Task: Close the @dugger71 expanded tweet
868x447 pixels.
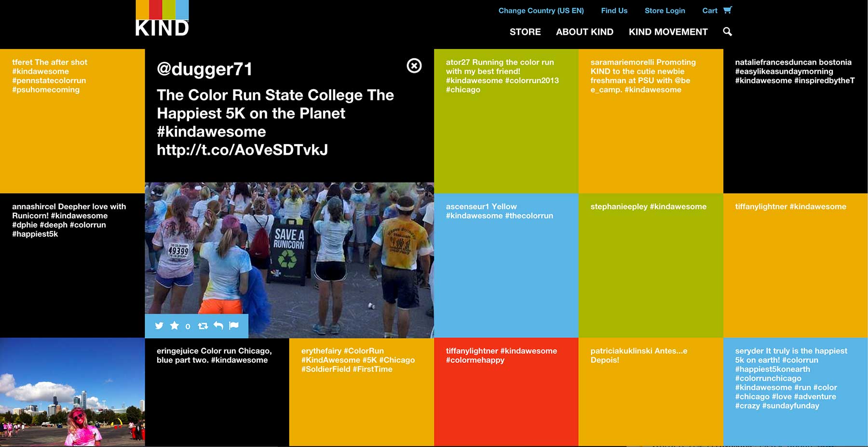Action: pyautogui.click(x=414, y=66)
